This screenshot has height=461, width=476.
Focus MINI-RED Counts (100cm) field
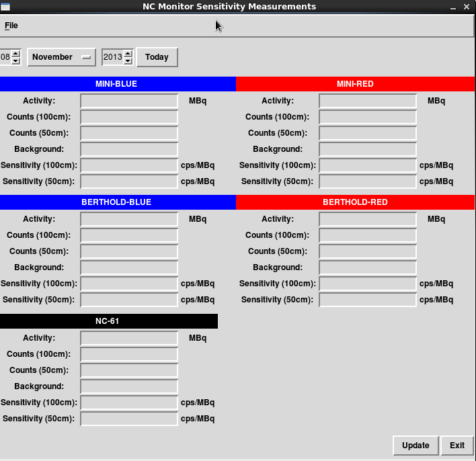(368, 117)
